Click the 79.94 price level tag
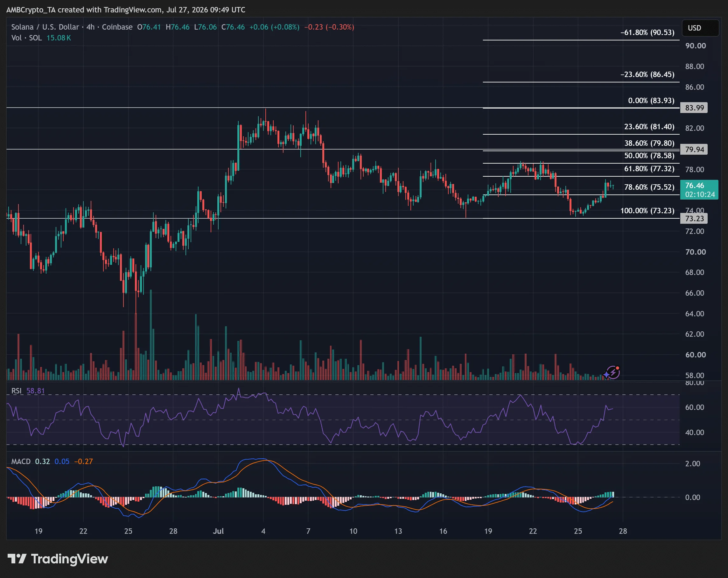This screenshot has width=728, height=578. [694, 149]
